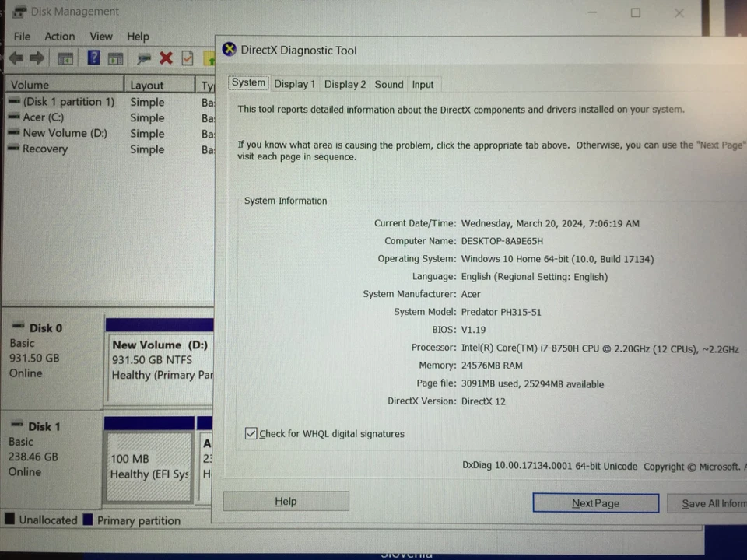Click the red X delete volume icon

[x=166, y=58]
